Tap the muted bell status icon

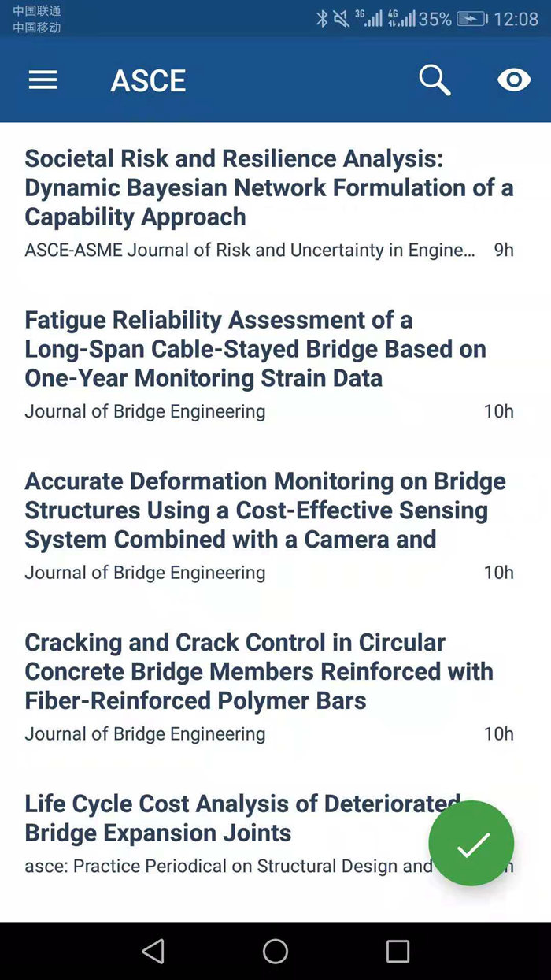(341, 19)
